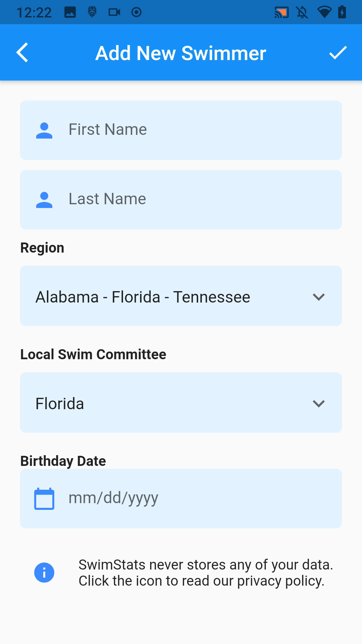Tap the Wi-Fi status icon
362x644 pixels.
pos(324,12)
